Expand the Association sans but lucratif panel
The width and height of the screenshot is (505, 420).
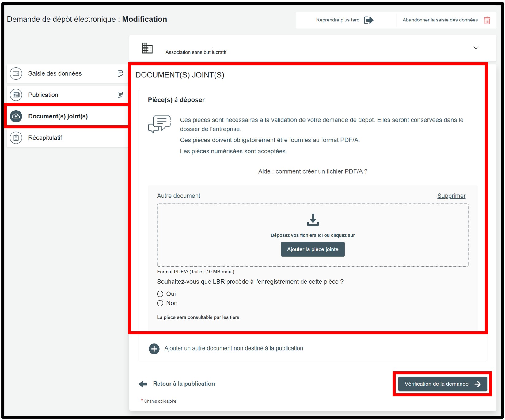(475, 48)
